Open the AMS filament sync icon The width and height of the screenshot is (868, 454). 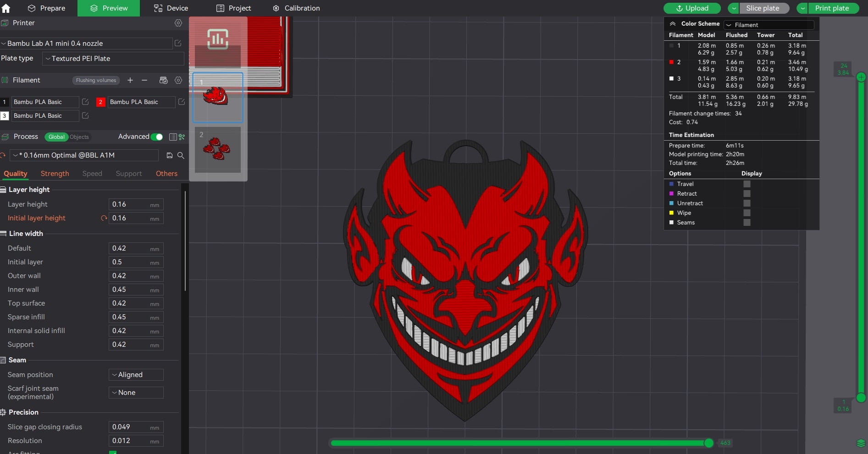[163, 80]
